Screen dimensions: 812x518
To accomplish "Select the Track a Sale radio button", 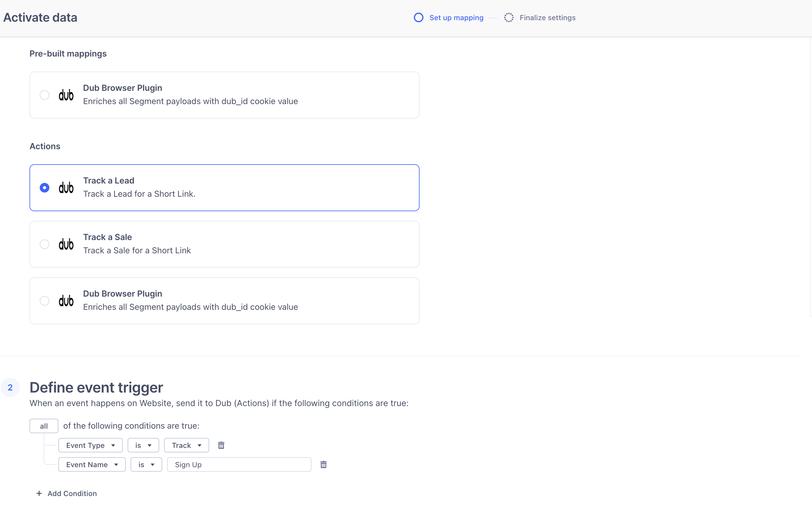I will [x=45, y=244].
